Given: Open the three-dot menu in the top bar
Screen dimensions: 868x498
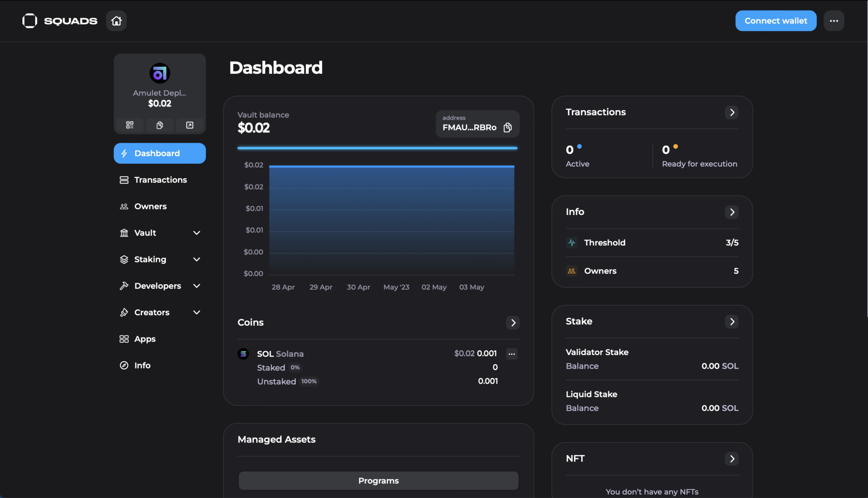Looking at the screenshot, I should (x=834, y=20).
